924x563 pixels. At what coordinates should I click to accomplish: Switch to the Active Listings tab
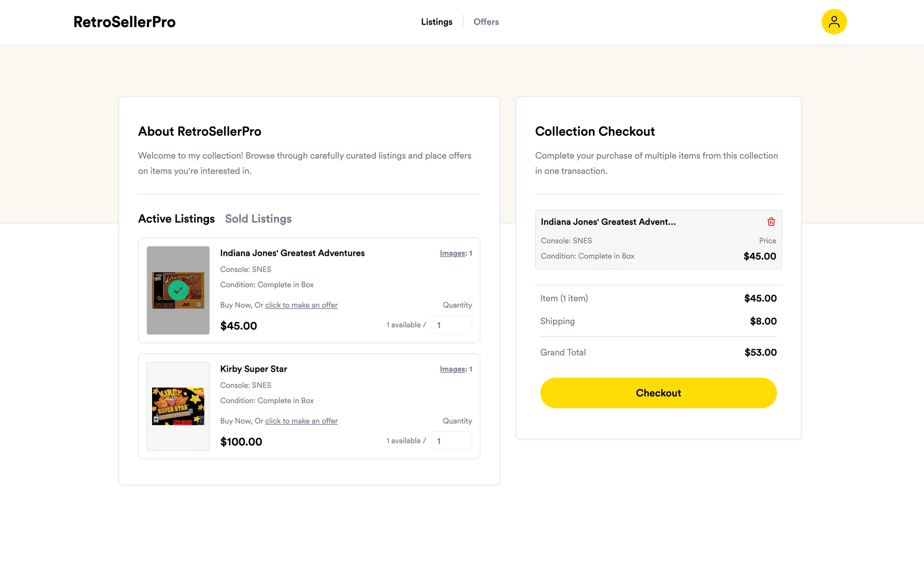[176, 219]
